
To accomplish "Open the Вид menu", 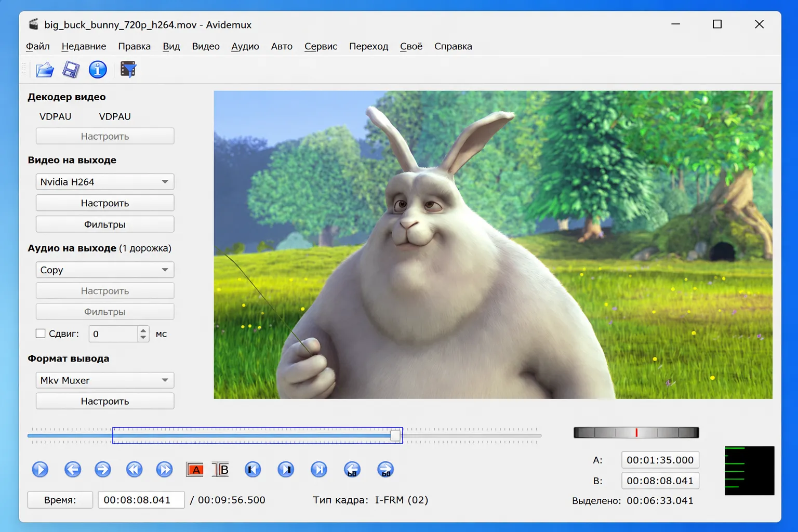I will point(171,46).
